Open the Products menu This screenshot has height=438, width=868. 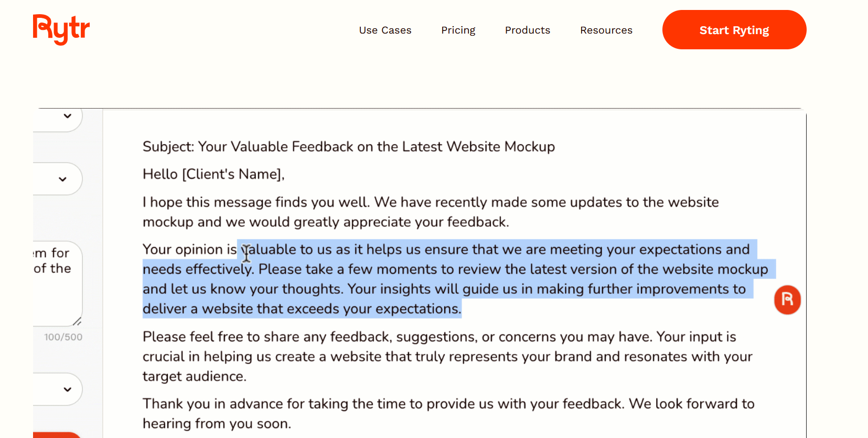pyautogui.click(x=527, y=30)
